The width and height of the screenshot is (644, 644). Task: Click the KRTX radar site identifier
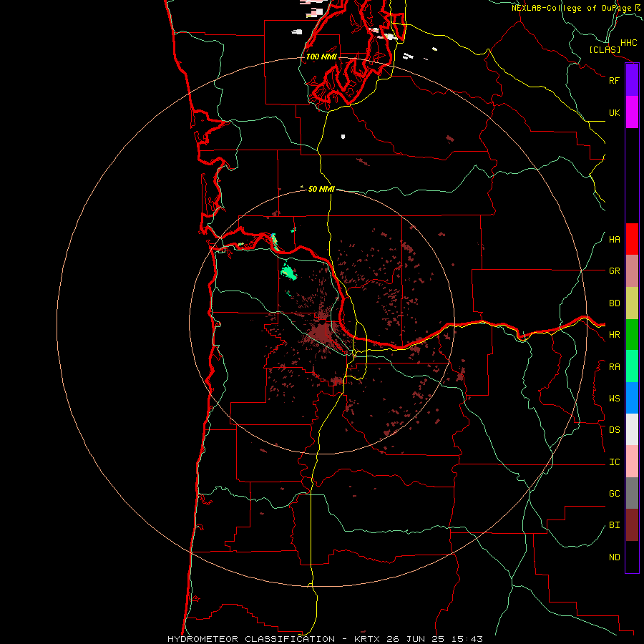point(367,639)
